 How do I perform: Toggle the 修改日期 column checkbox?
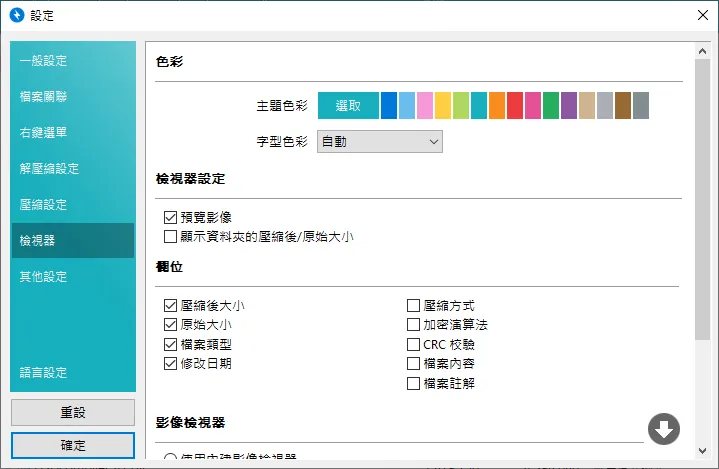coord(170,364)
